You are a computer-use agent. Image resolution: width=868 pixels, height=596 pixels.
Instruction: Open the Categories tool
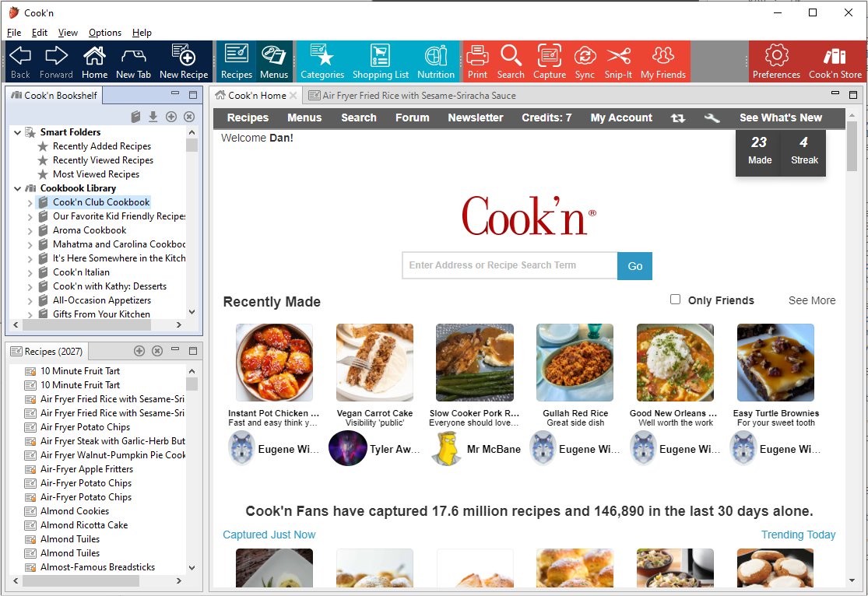tap(322, 61)
